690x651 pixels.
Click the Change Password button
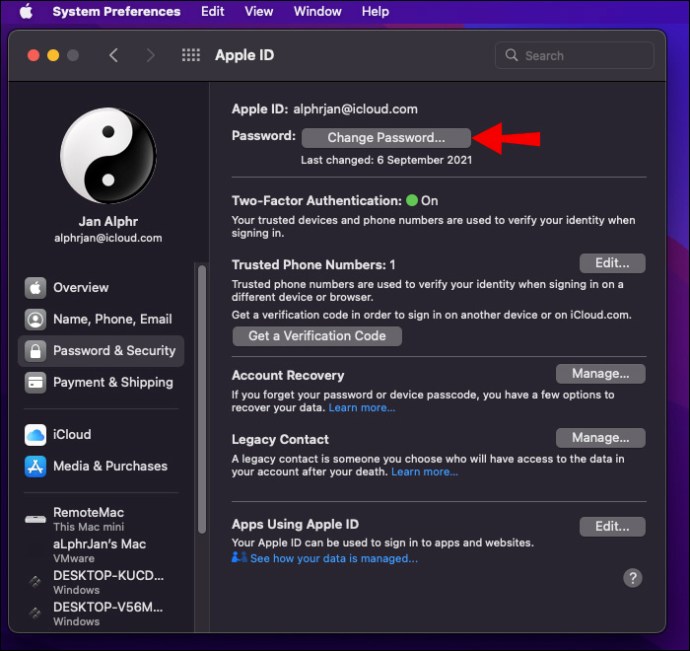point(386,138)
